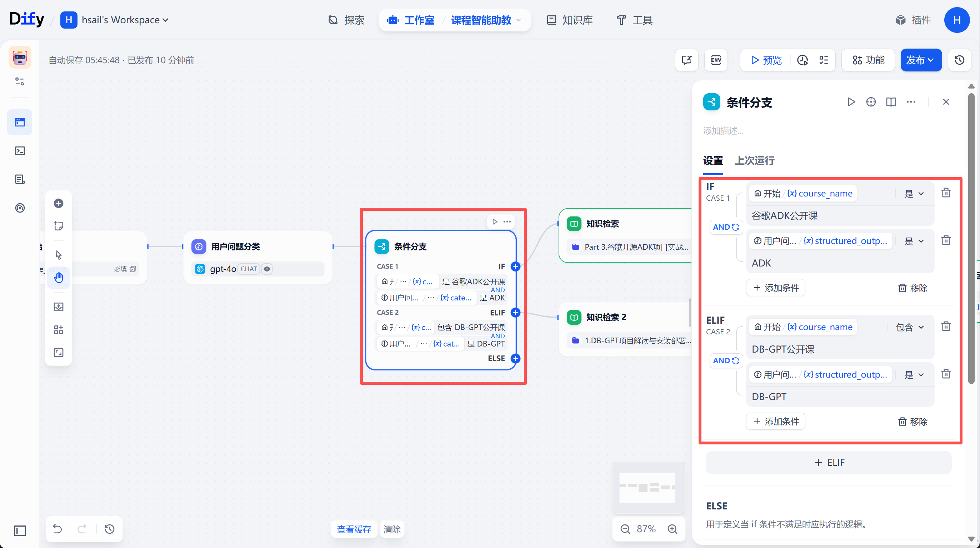
Task: Open operator dropdown for CASE 1 ADK condition
Action: (914, 241)
